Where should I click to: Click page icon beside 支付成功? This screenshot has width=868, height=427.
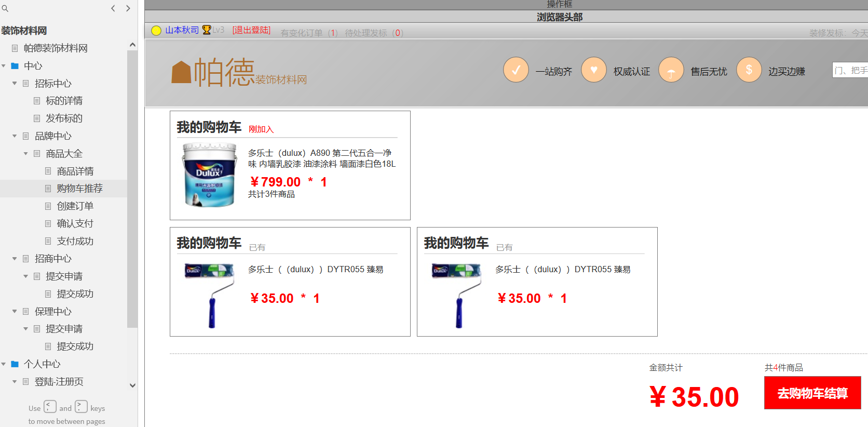click(48, 241)
